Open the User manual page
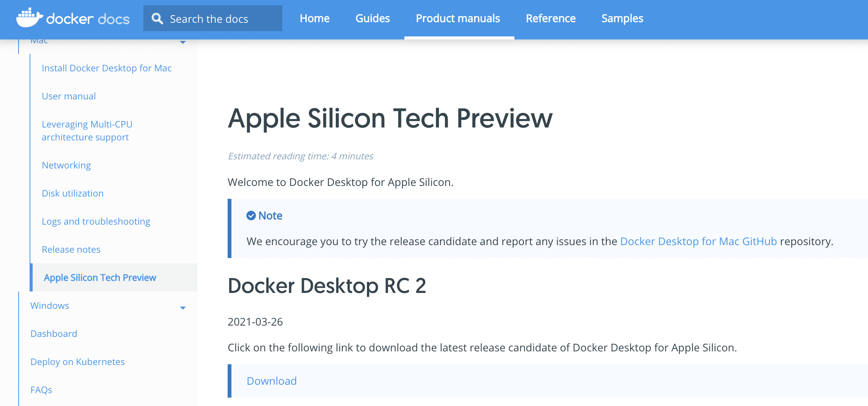This screenshot has width=868, height=406. coord(69,96)
